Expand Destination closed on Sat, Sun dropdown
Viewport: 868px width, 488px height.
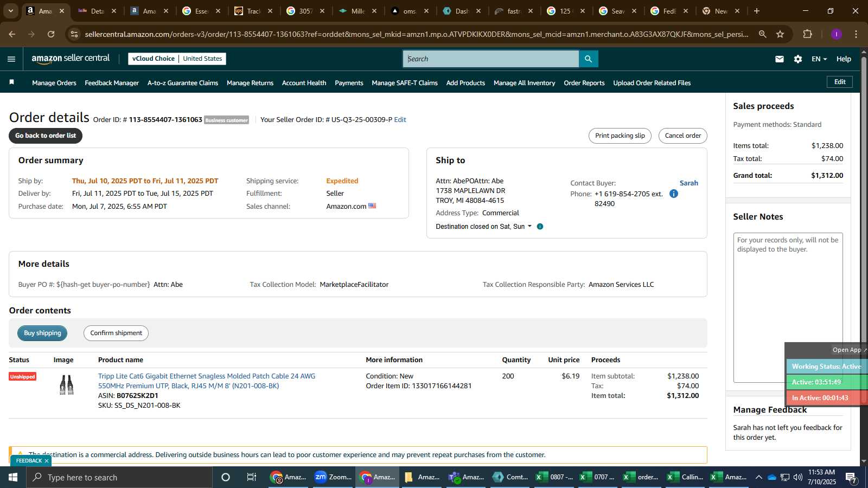[484, 227]
